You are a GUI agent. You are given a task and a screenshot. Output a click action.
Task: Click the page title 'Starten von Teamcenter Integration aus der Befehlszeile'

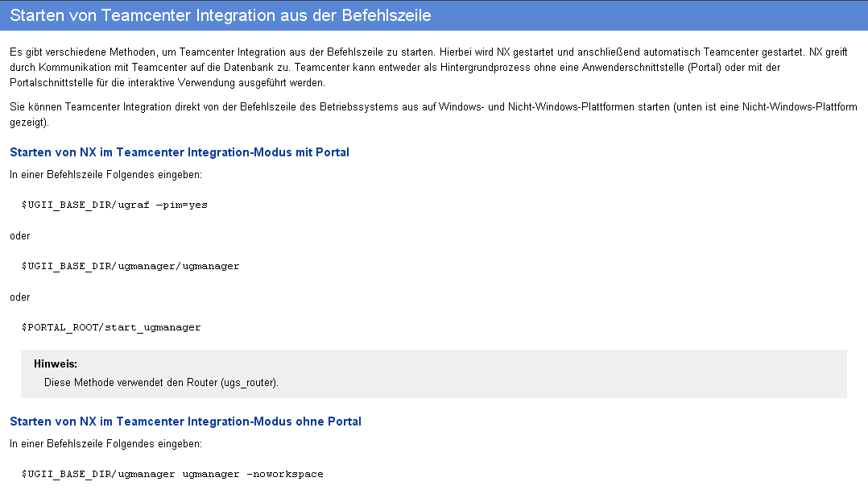point(221,15)
